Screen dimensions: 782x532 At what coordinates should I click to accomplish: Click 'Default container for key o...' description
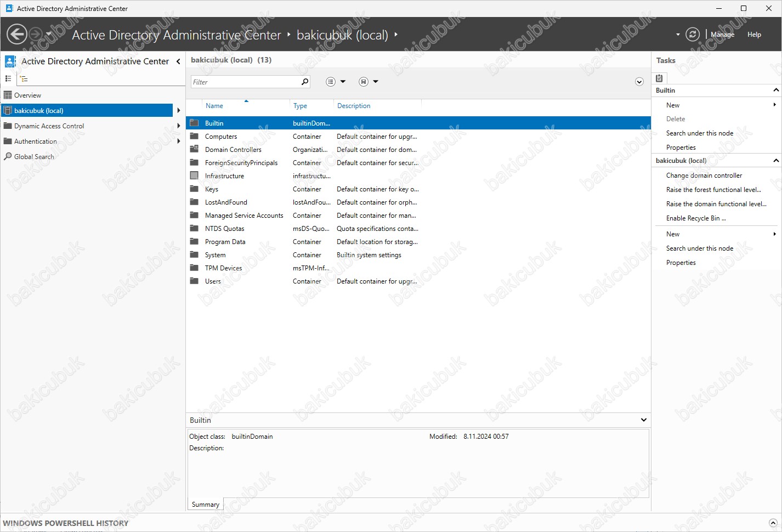378,189
